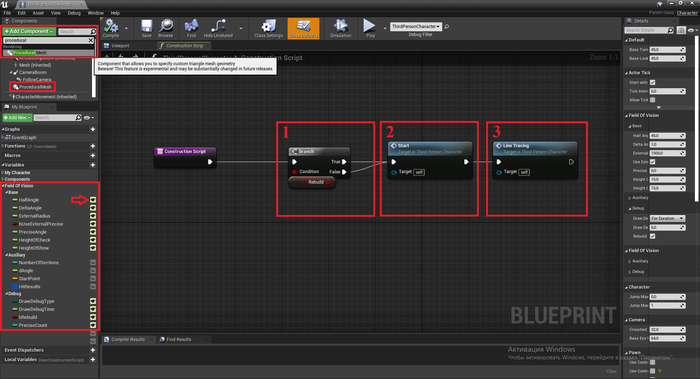This screenshot has width=700, height=379.
Task: Collapse the Debug section in Details
Action: pyautogui.click(x=629, y=208)
